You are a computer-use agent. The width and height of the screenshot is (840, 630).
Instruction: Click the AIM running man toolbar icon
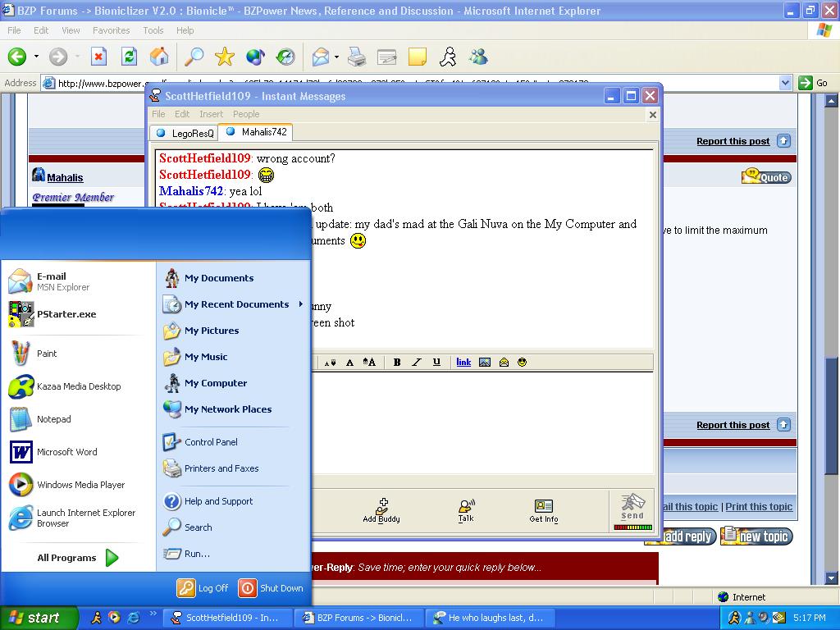point(448,57)
